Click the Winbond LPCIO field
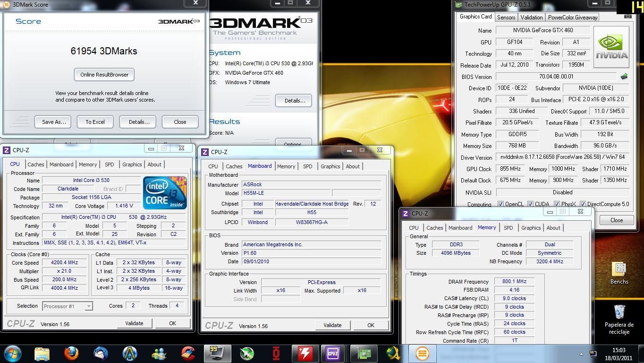The height and width of the screenshot is (363, 644). (x=258, y=222)
